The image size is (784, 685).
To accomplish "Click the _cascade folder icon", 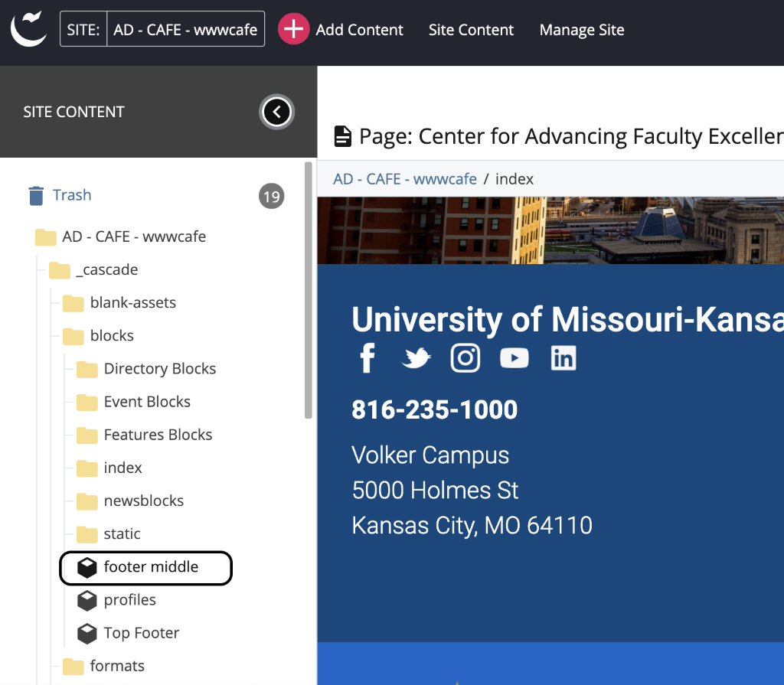I will [60, 270].
